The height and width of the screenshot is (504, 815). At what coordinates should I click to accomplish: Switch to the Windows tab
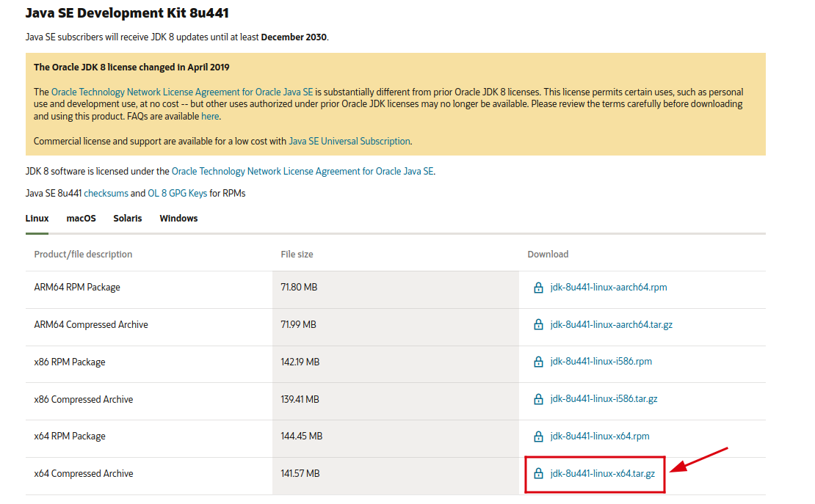click(x=178, y=218)
